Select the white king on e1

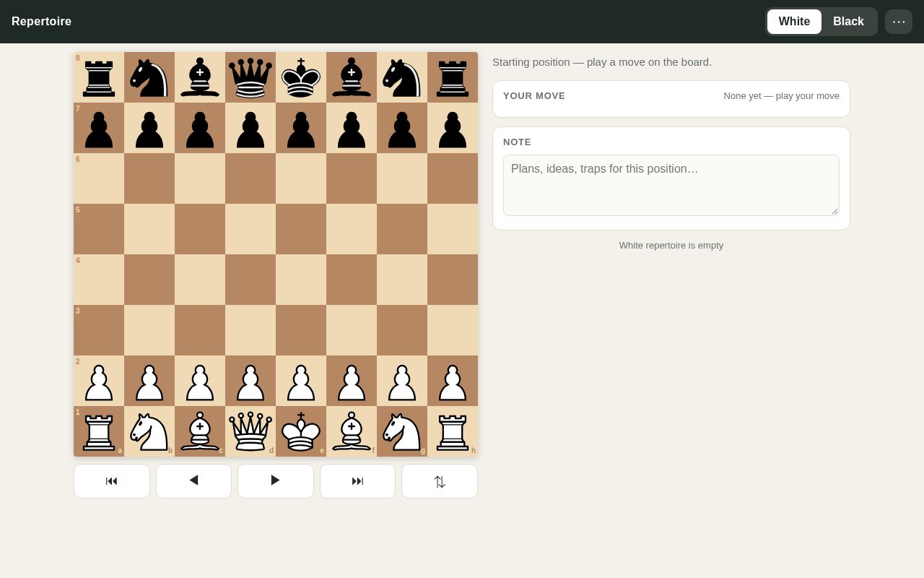click(301, 431)
